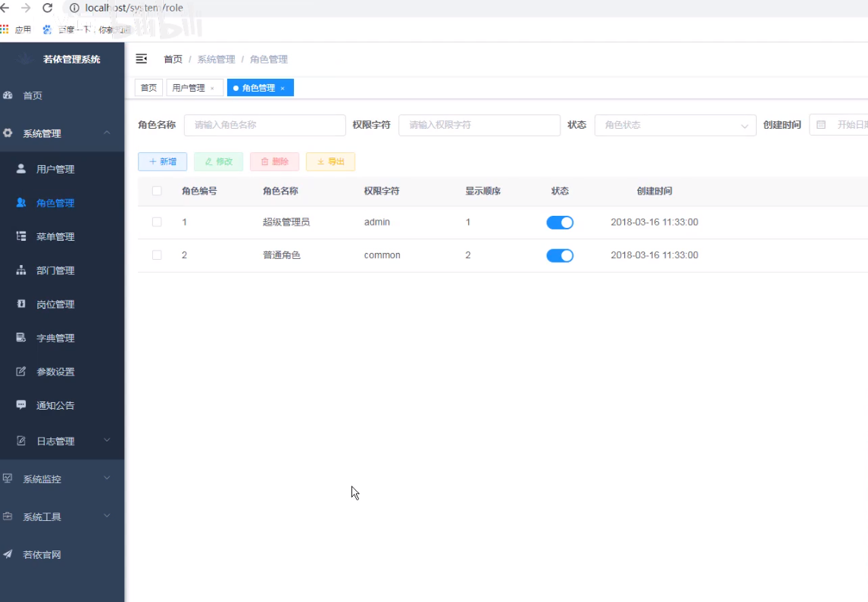Viewport: 868px width, 602px height.
Task: Click the edit icon beside 参数设置
Action: 21,371
